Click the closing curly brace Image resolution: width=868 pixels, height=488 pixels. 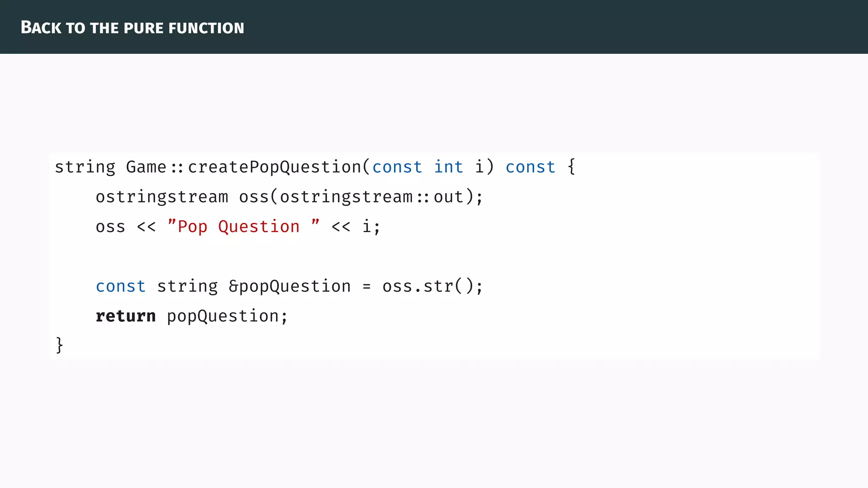pos(59,345)
